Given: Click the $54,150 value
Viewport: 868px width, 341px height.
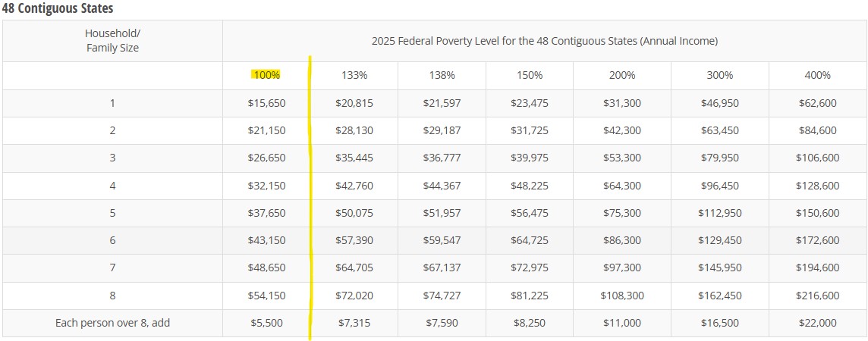Looking at the screenshot, I should point(266,296).
